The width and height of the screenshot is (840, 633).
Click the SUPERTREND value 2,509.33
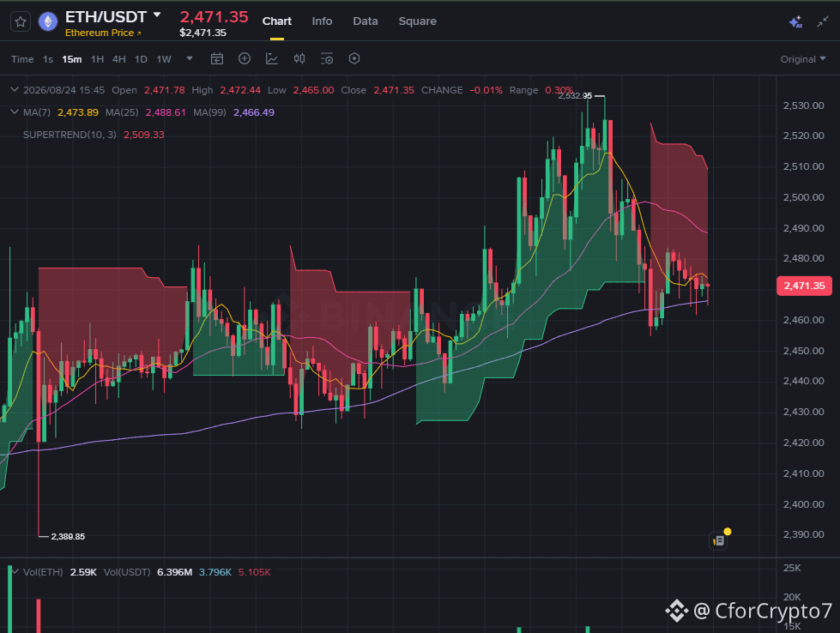pos(144,135)
